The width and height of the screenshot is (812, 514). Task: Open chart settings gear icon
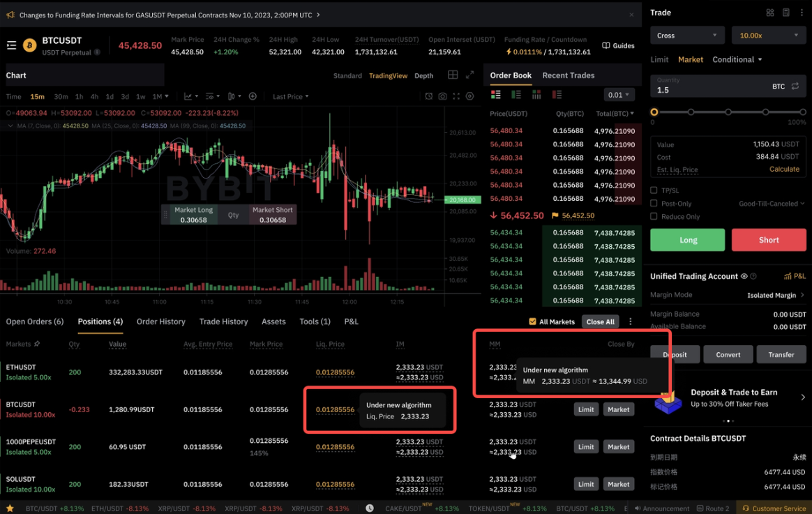469,96
